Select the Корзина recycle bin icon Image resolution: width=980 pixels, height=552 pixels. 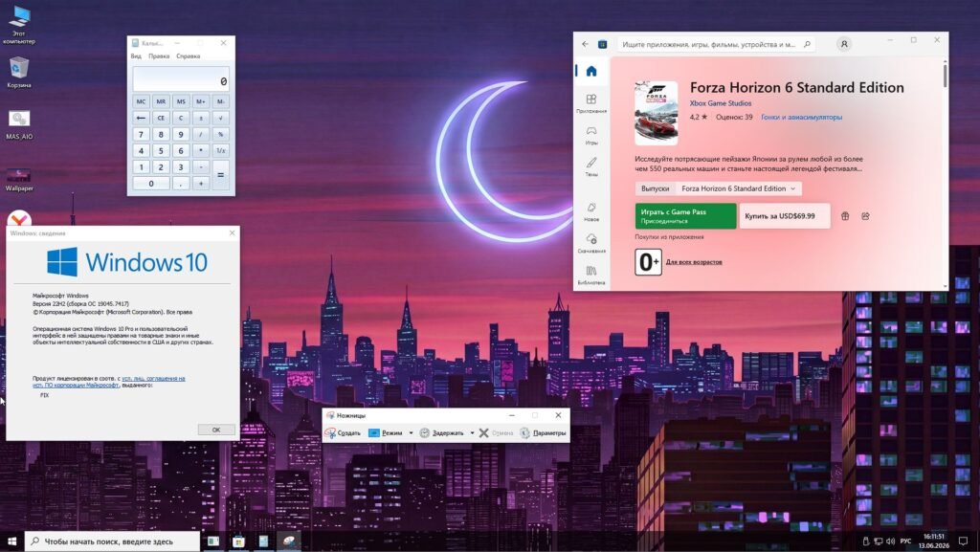[19, 72]
